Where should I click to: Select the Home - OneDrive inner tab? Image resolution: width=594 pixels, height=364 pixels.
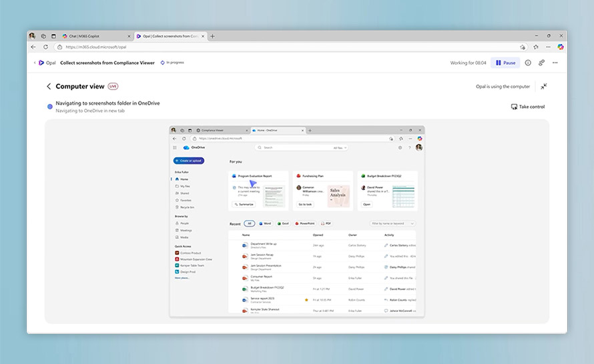(278, 130)
